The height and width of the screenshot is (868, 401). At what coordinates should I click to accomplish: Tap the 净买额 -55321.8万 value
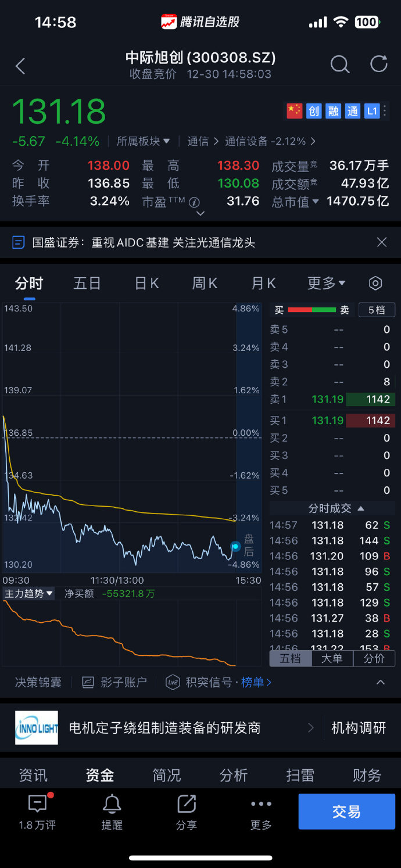tap(128, 593)
